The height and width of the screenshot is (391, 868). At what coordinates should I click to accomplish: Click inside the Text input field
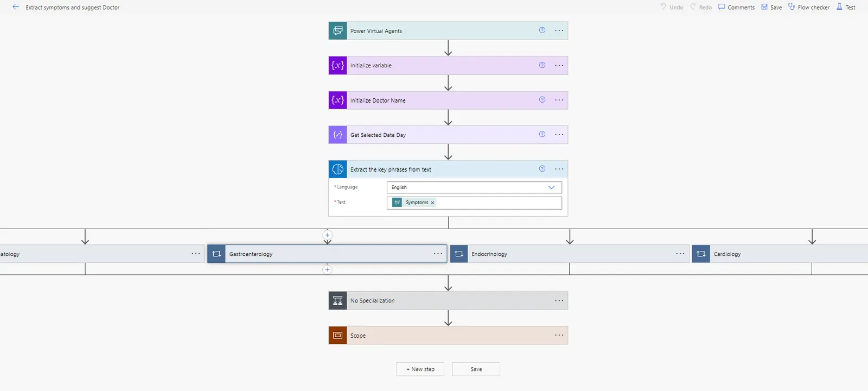pos(474,203)
